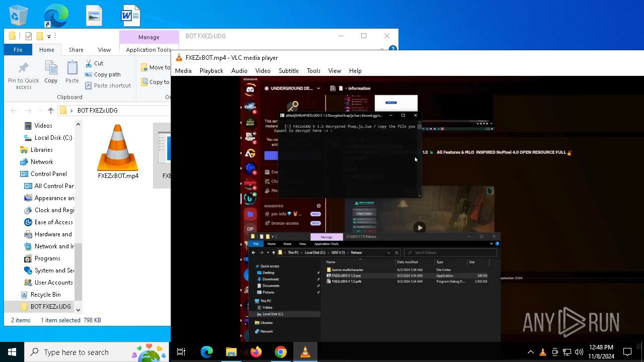This screenshot has width=644, height=362.
Task: Open notification center icon
Action: [x=627, y=352]
